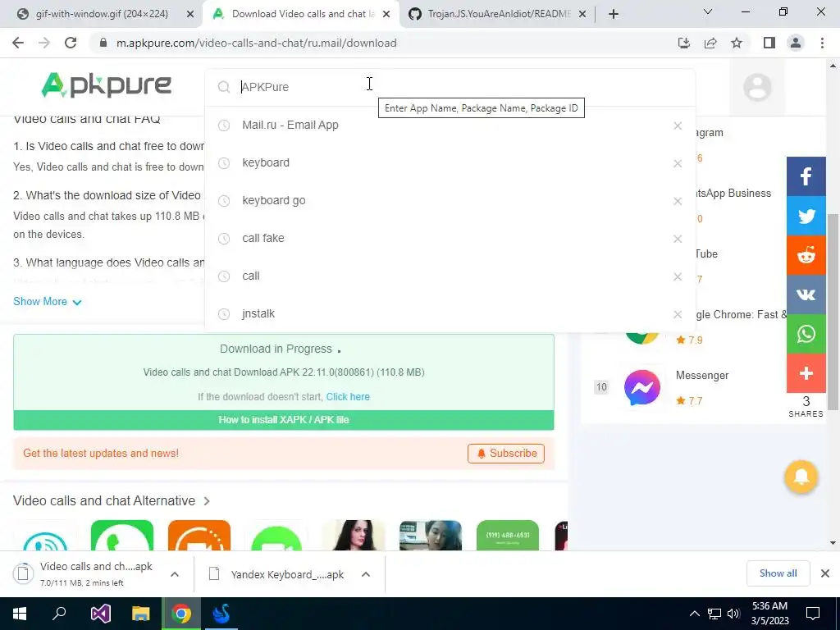The height and width of the screenshot is (630, 840).
Task: Expand options for Video calls and chat apk download
Action: tap(175, 574)
